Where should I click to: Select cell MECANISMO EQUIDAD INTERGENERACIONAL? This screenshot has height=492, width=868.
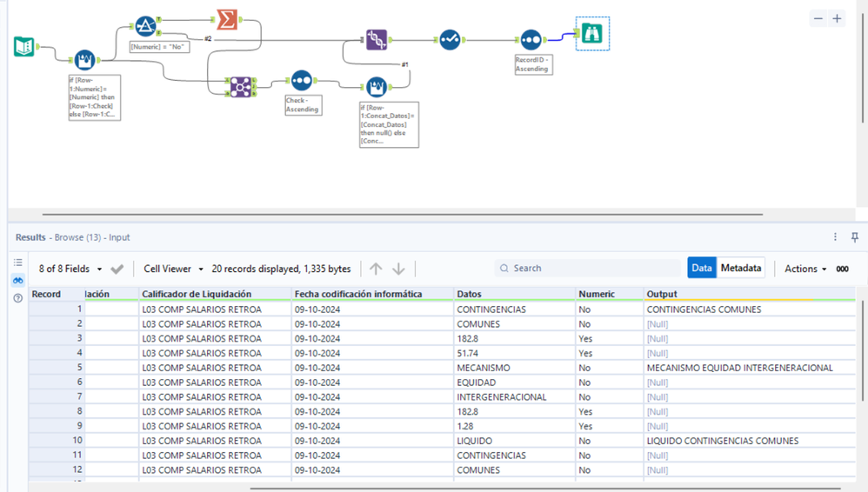[x=750, y=368]
